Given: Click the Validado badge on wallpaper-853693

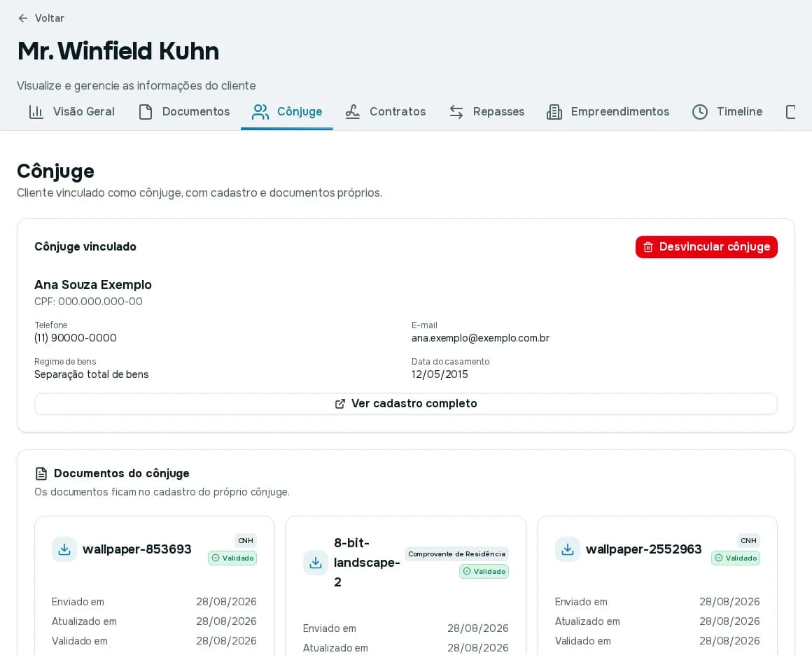Looking at the screenshot, I should coord(232,558).
